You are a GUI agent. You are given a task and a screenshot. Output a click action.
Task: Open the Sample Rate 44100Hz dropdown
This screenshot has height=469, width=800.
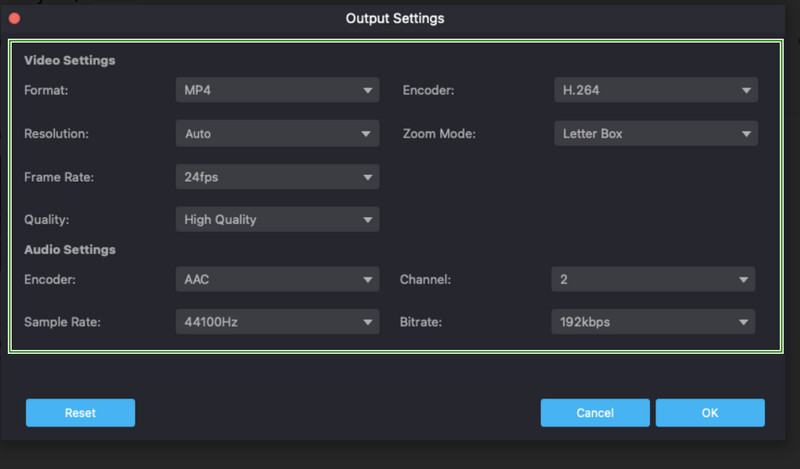click(x=277, y=323)
